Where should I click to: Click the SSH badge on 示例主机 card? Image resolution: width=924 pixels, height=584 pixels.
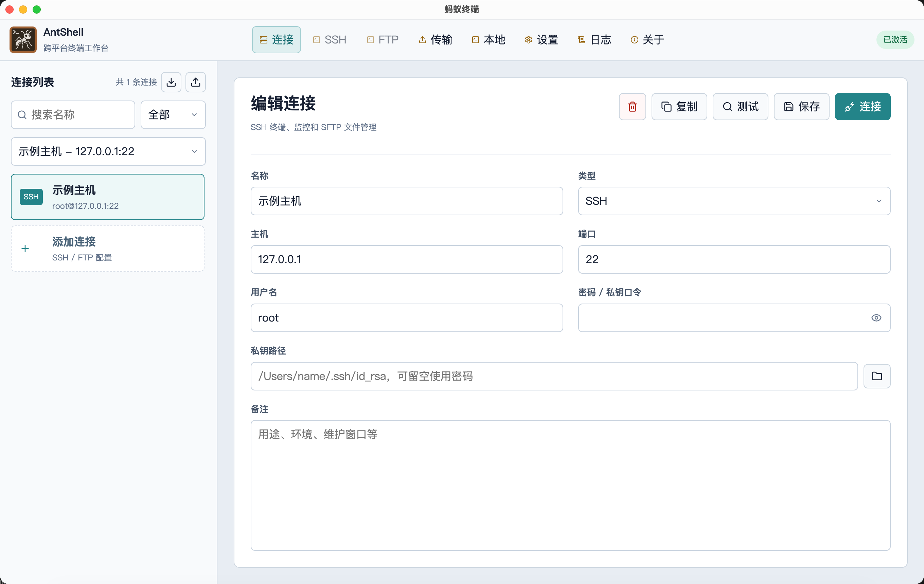[x=31, y=197]
